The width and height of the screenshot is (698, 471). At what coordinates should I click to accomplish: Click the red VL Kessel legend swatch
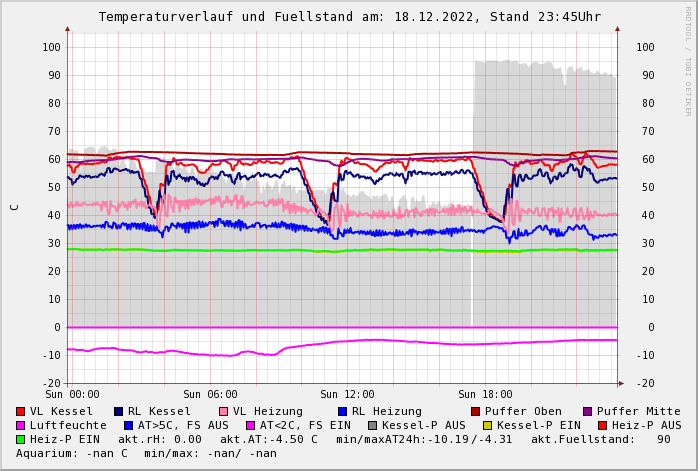pos(21,411)
